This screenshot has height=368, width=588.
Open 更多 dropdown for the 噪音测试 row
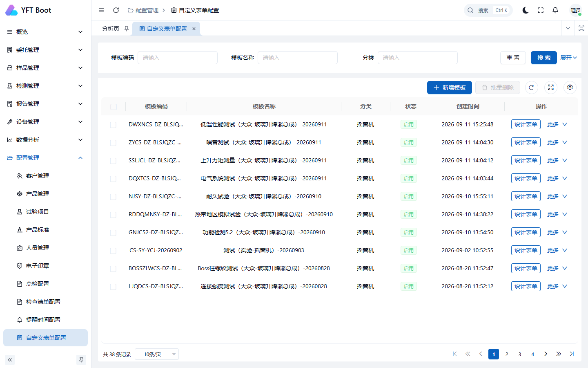pyautogui.click(x=557, y=142)
